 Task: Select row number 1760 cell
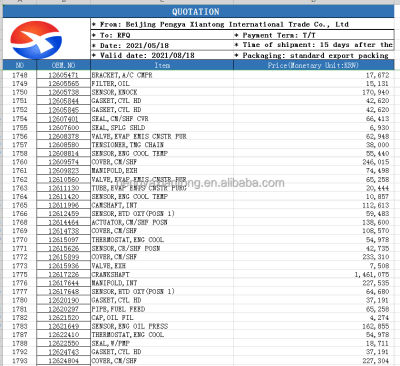(x=20, y=162)
